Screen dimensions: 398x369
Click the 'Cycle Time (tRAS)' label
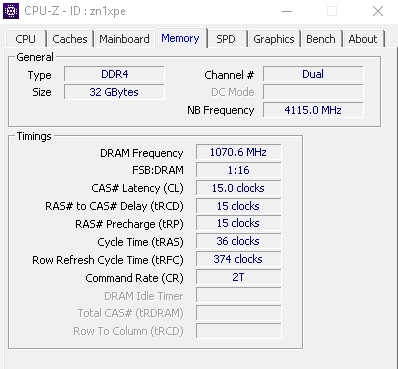pyautogui.click(x=140, y=242)
